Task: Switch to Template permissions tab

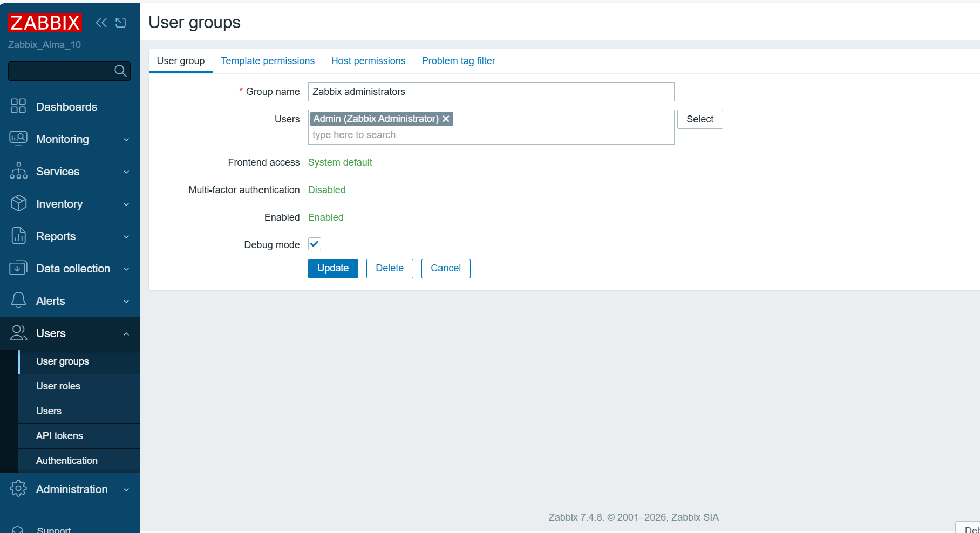Action: (x=268, y=61)
